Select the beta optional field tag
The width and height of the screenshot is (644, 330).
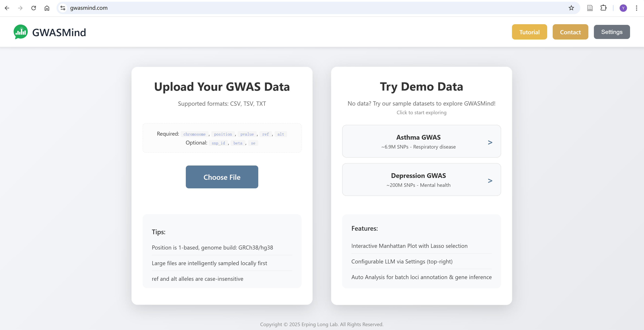[238, 143]
